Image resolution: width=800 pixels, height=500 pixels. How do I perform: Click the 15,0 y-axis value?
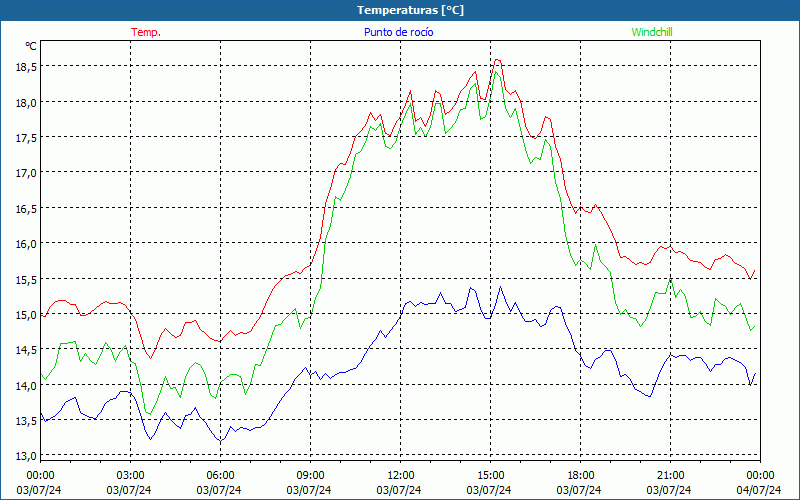[x=26, y=314]
